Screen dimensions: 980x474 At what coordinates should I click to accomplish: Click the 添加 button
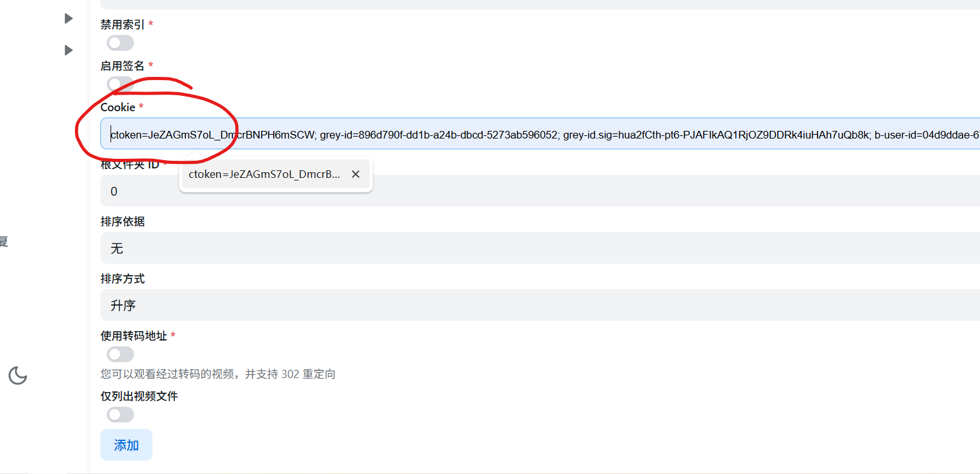point(126,445)
